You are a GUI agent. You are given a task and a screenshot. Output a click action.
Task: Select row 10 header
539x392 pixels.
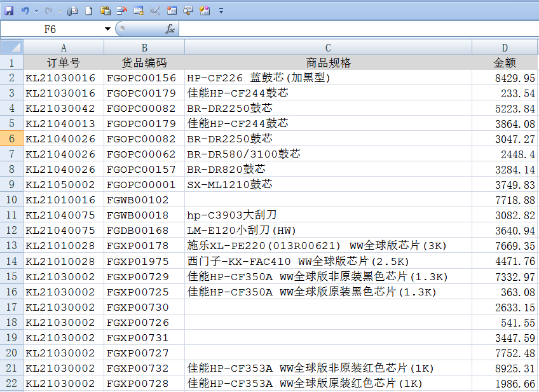click(x=11, y=199)
